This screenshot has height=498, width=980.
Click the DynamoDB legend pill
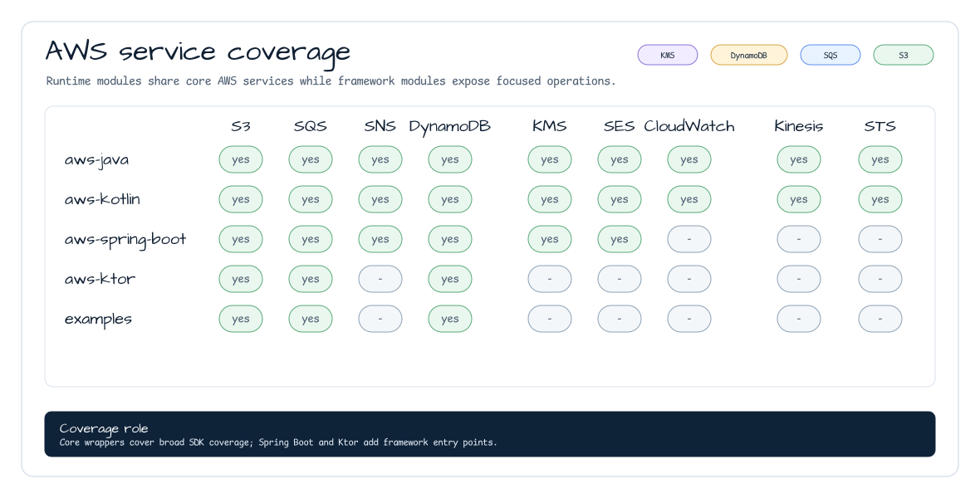coord(749,55)
